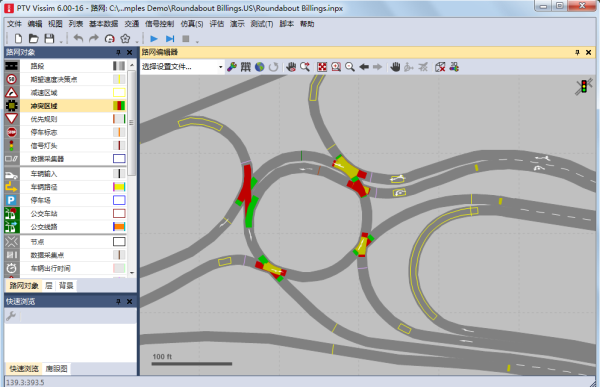Select the 停车标志 stop sign object type

pyautogui.click(x=70, y=132)
